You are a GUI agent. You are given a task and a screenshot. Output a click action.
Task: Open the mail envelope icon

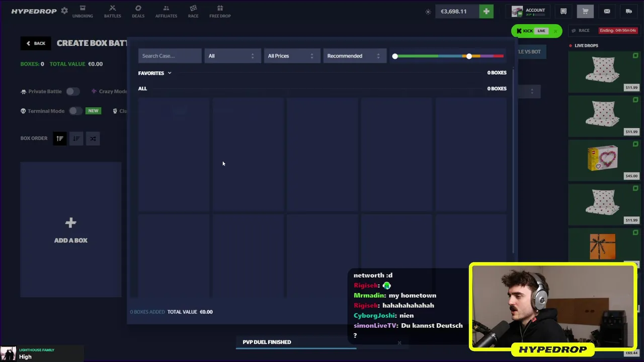pyautogui.click(x=607, y=11)
